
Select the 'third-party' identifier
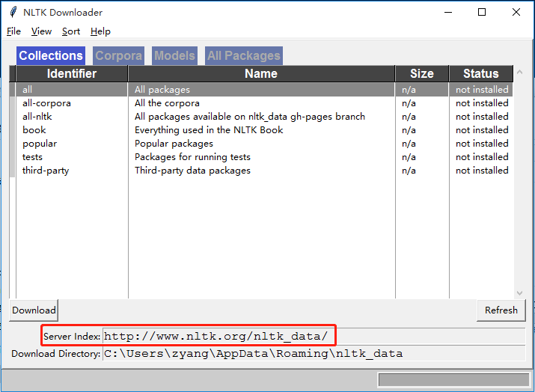pyautogui.click(x=46, y=171)
